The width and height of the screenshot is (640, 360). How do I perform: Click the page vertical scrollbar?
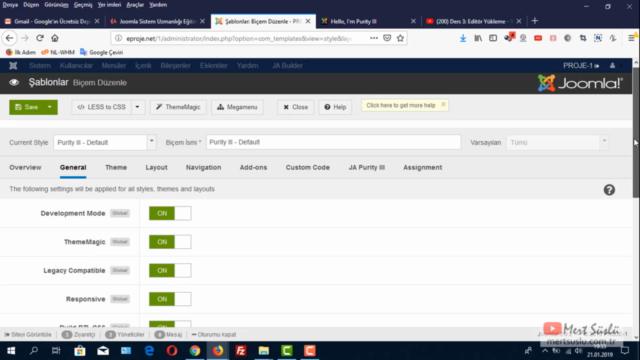pyautogui.click(x=636, y=132)
